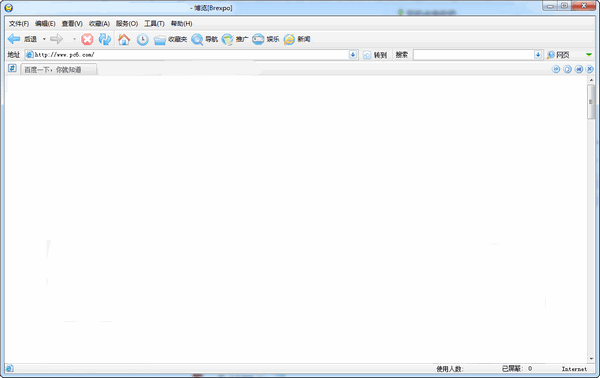Open the 收藏(A) menu
This screenshot has height=378, width=600.
point(99,24)
